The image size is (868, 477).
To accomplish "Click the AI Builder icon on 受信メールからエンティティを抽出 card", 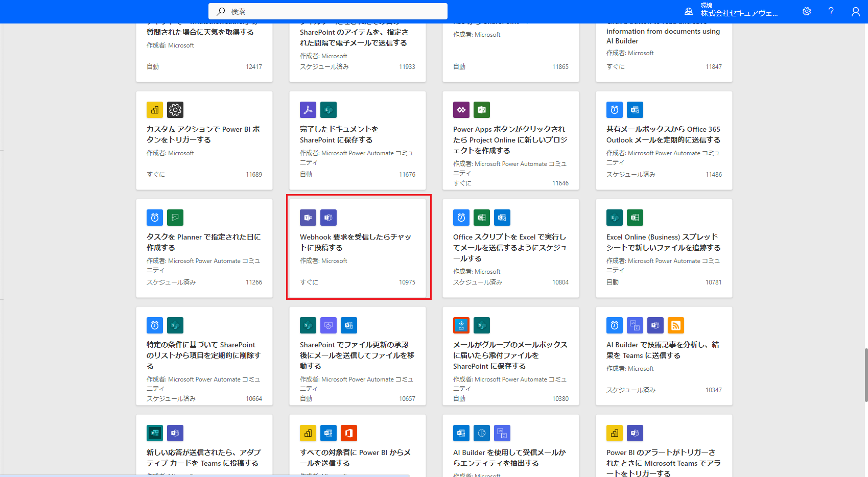I will 502,433.
